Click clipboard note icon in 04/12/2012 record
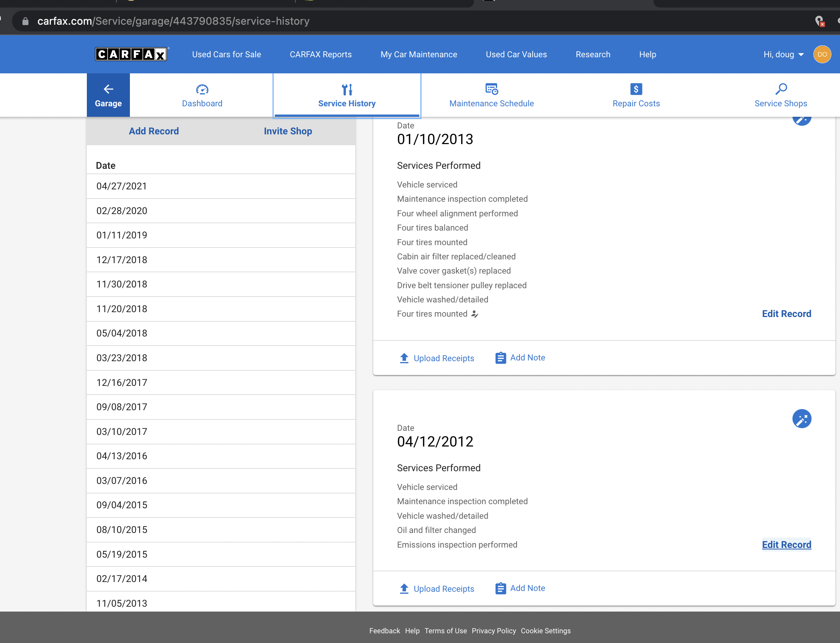This screenshot has width=840, height=643. coord(500,588)
